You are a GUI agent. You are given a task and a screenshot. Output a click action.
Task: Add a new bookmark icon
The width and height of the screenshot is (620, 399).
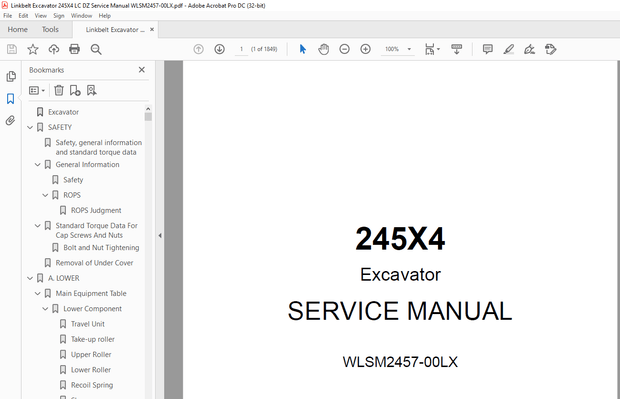coord(75,91)
